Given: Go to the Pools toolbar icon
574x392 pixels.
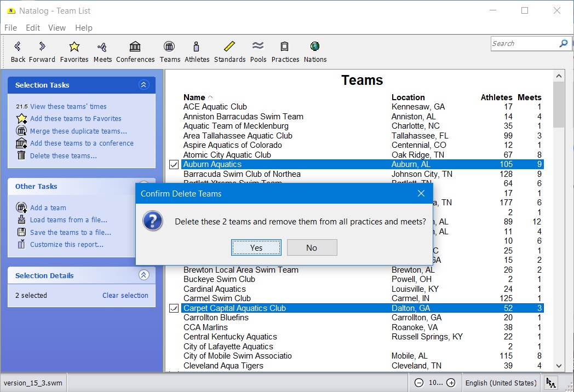Looking at the screenshot, I should coord(258,47).
